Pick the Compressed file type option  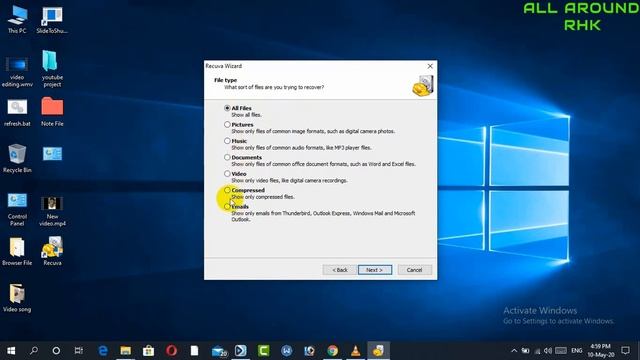click(x=227, y=190)
